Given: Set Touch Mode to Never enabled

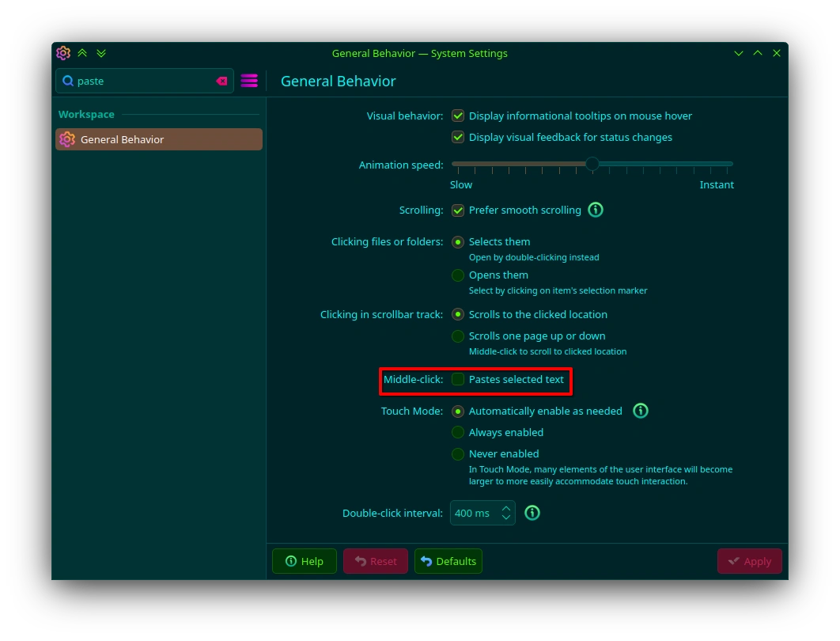Looking at the screenshot, I should click(458, 454).
